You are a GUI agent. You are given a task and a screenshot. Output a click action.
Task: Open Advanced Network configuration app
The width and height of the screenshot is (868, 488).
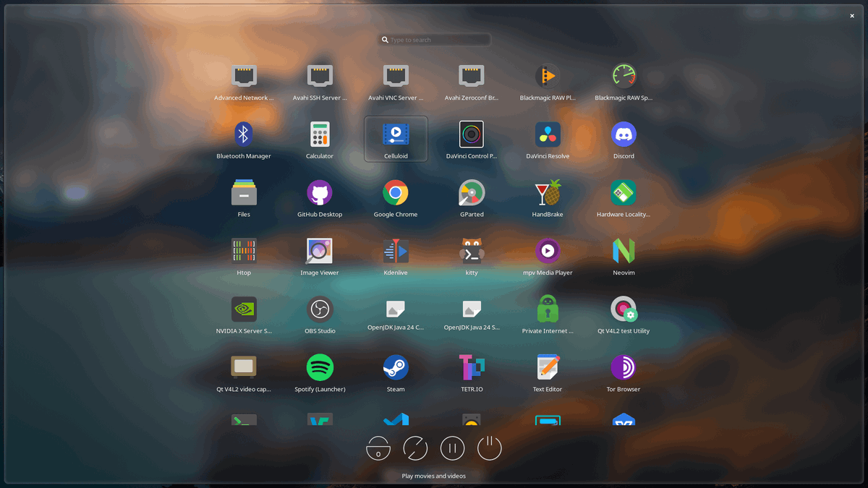click(244, 82)
